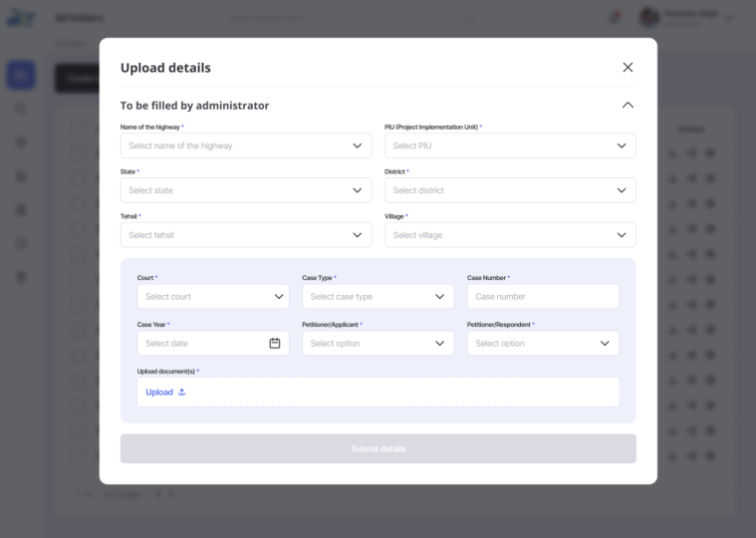Image resolution: width=756 pixels, height=538 pixels.
Task: Open the Petitioner/Respondent dropdown
Action: click(543, 344)
